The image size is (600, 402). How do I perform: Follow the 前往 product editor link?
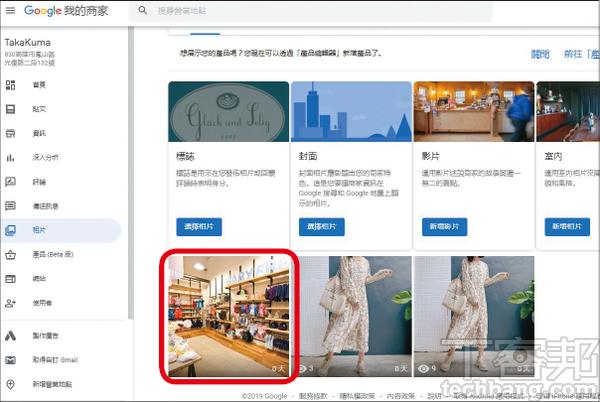tap(582, 54)
